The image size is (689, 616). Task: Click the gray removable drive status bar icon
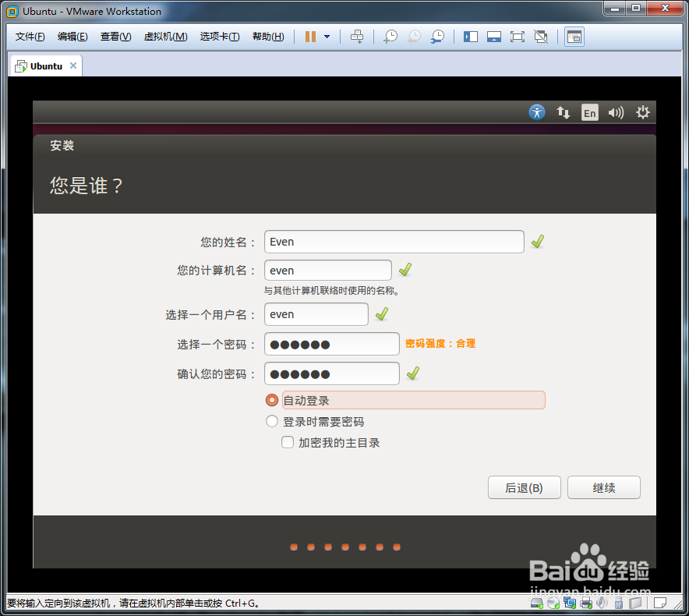tap(635, 604)
